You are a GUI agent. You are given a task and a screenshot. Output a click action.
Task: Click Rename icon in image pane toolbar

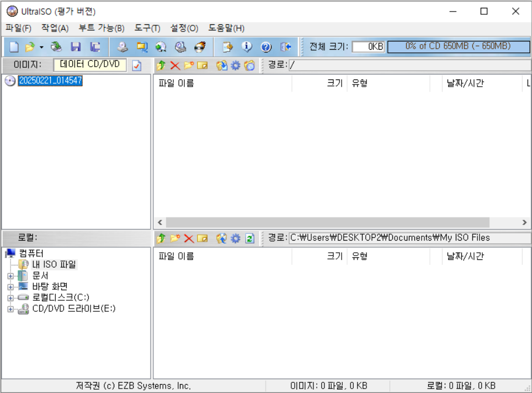[202, 65]
